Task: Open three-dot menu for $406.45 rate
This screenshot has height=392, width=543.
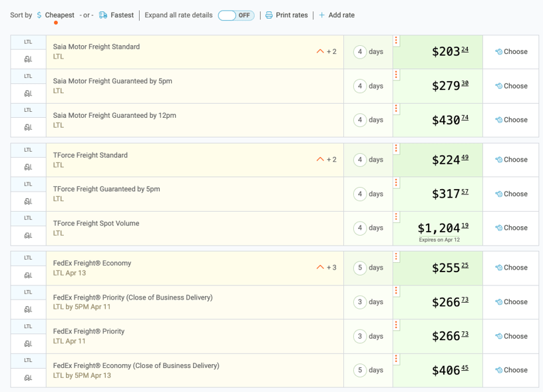Action: point(396,359)
